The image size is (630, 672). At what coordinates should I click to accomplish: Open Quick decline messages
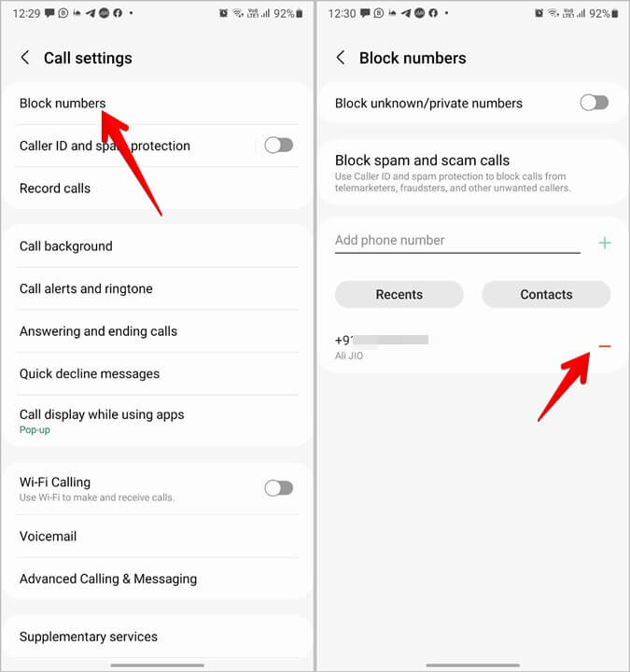(157, 373)
